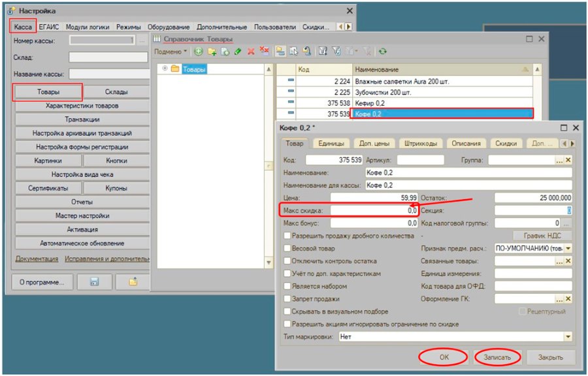Viewport: 588px width, 376px height.
Task: Click the OK button
Action: click(x=444, y=357)
